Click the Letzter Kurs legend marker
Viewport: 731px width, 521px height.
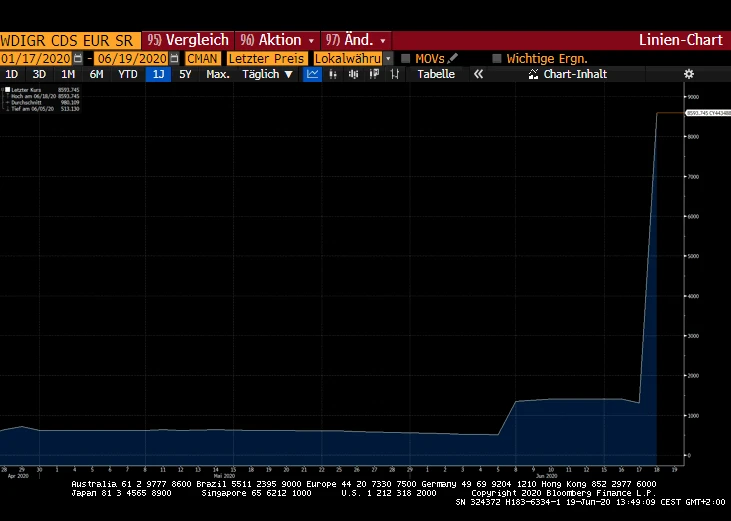point(7,90)
